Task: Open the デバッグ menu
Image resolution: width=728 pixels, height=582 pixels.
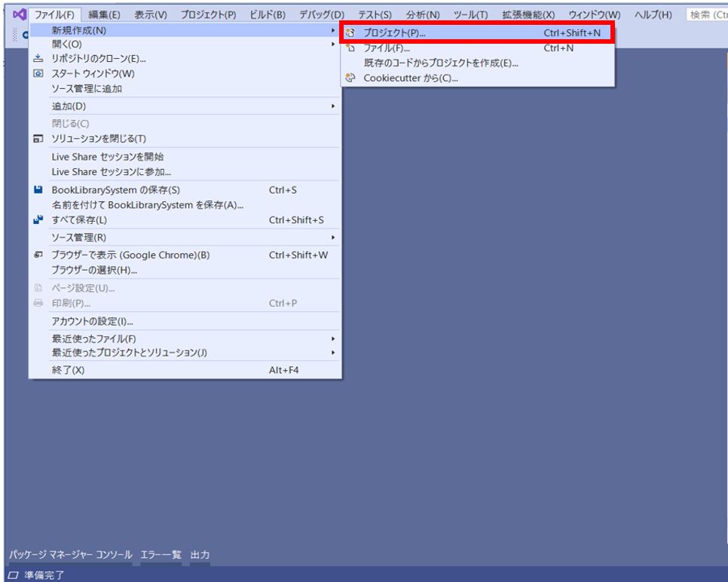Action: pyautogui.click(x=323, y=13)
